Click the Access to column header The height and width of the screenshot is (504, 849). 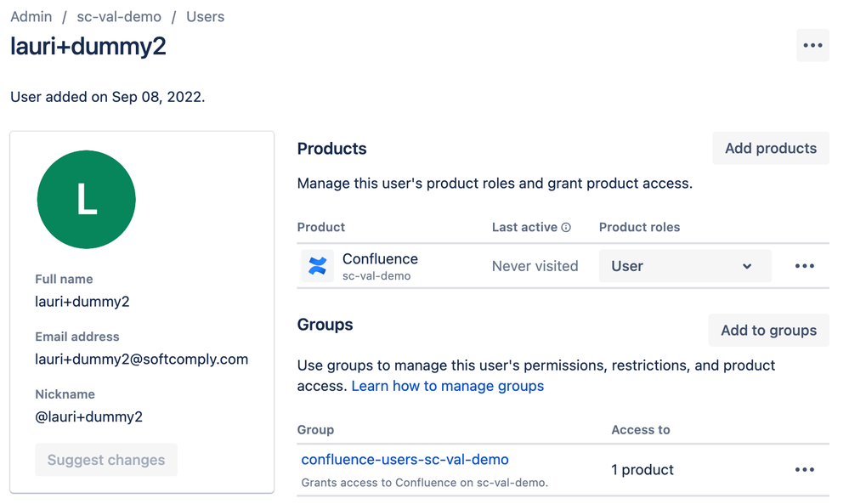click(641, 430)
